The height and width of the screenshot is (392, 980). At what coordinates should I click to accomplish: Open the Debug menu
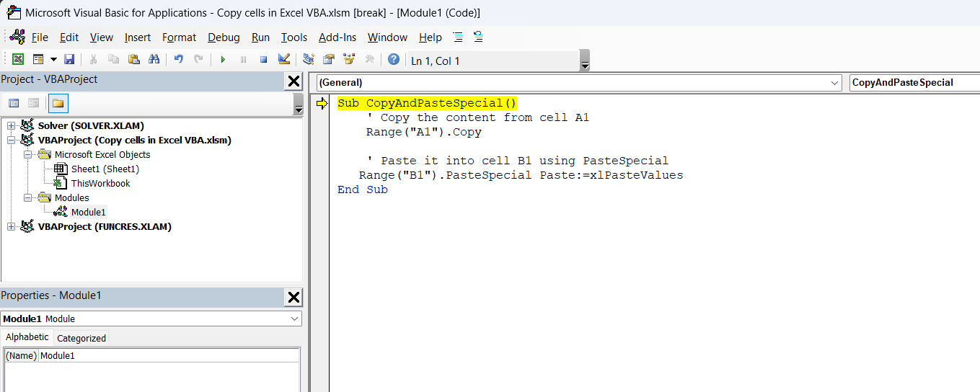pyautogui.click(x=224, y=37)
